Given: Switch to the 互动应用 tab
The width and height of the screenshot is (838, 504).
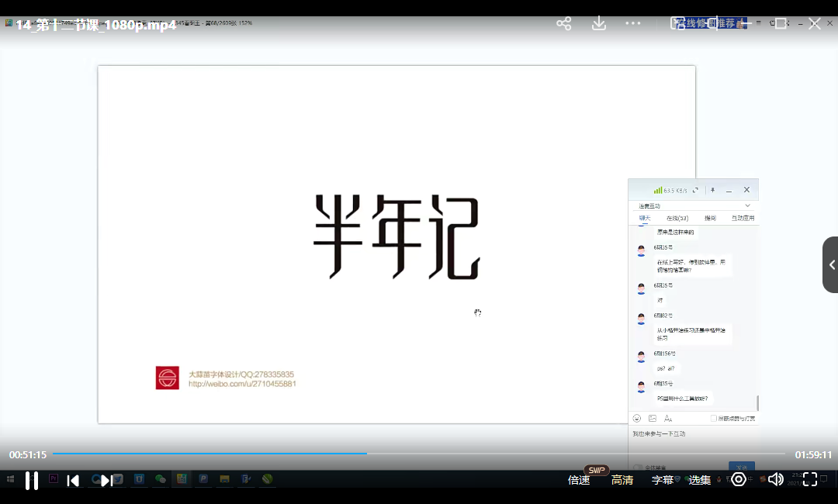Looking at the screenshot, I should pos(743,218).
